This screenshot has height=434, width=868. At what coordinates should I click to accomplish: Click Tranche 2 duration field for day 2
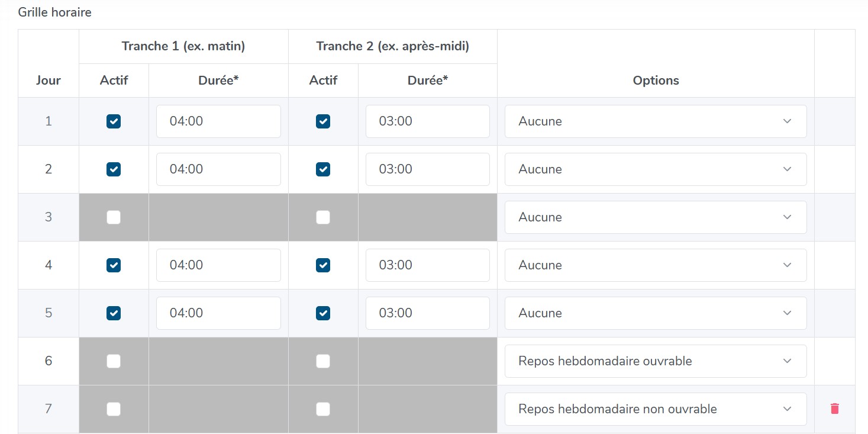click(x=427, y=169)
